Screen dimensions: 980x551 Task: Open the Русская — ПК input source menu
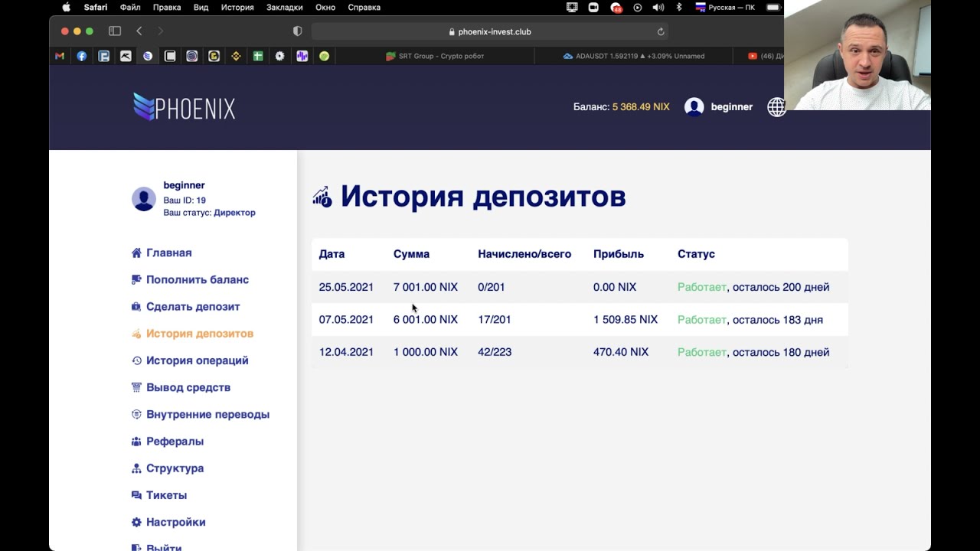pos(725,8)
